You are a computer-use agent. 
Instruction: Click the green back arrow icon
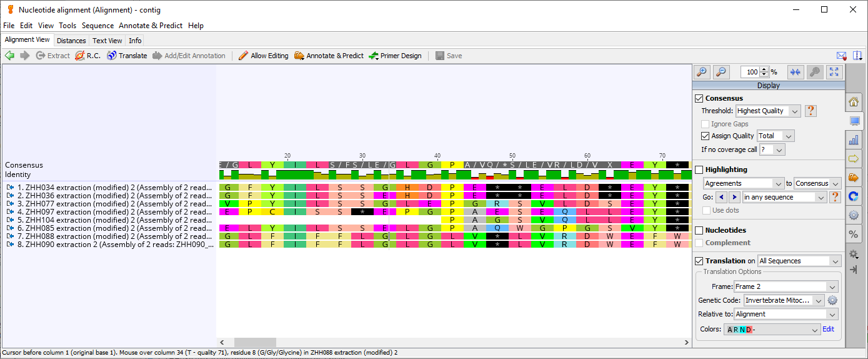[x=9, y=56]
